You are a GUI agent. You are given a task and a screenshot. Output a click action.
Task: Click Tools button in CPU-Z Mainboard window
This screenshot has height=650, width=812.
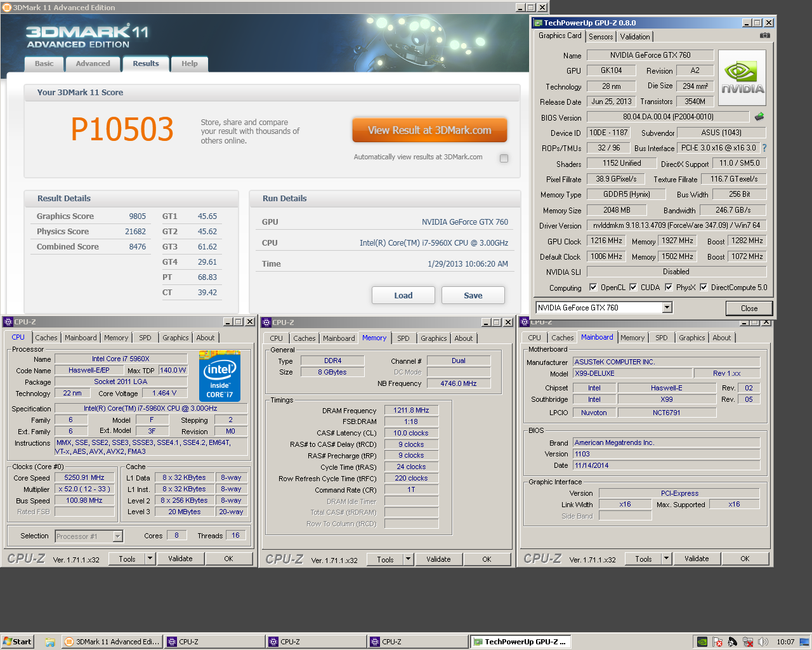[643, 559]
